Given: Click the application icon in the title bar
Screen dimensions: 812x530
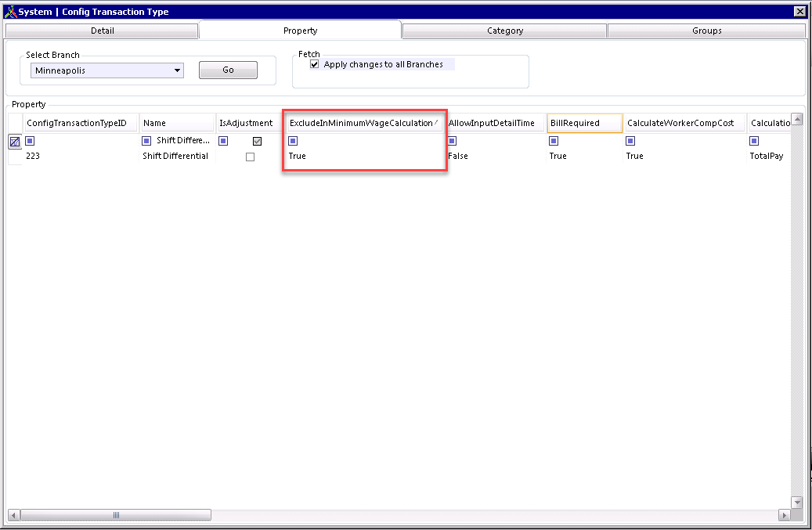Looking at the screenshot, I should pos(10,12).
